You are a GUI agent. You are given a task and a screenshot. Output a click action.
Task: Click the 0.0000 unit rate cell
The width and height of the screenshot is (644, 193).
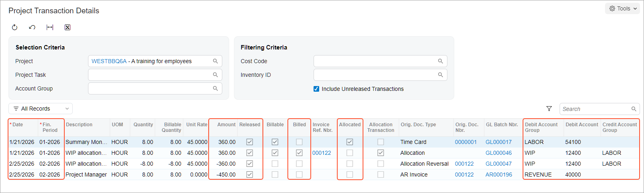point(197,175)
